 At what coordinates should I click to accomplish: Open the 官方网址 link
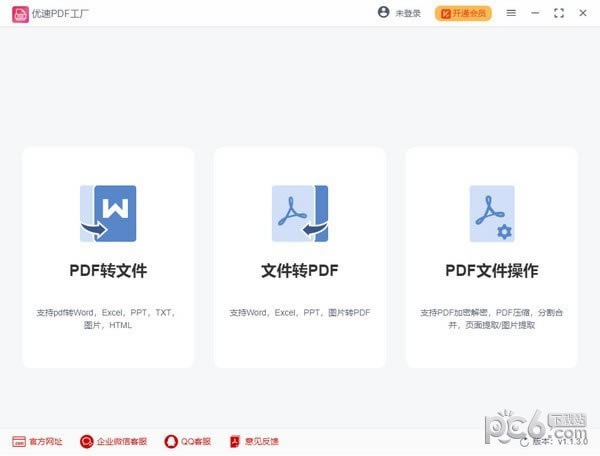46,441
